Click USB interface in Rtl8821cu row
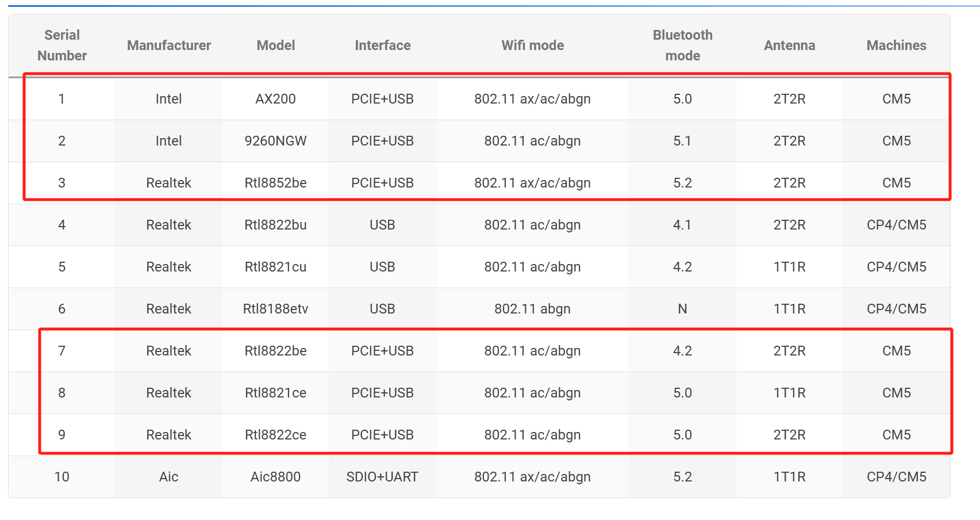This screenshot has height=520, width=980. coord(383,267)
